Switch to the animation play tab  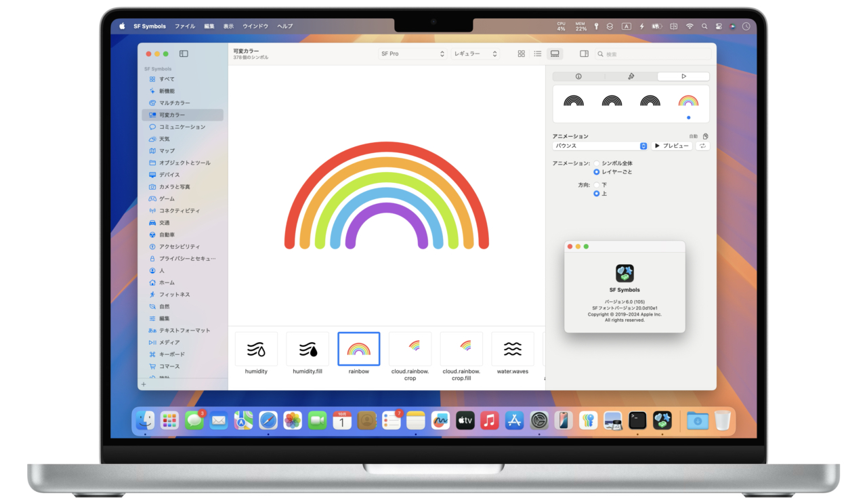coord(683,77)
